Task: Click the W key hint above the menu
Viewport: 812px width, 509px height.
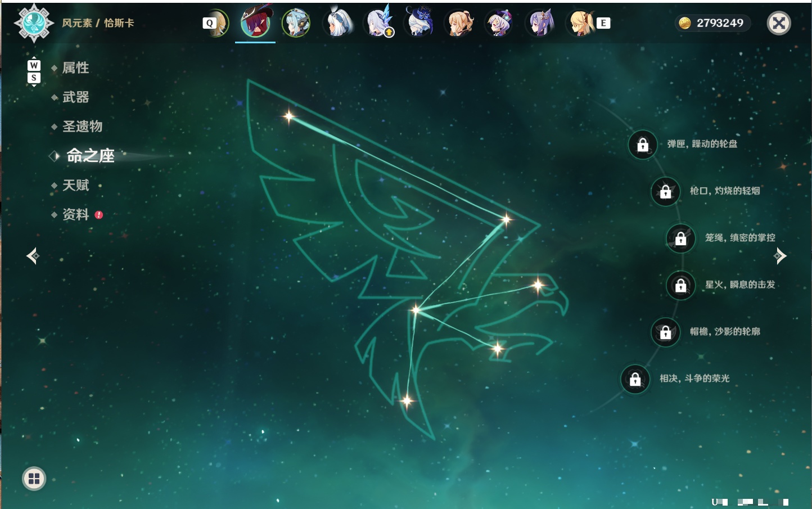Action: pos(34,65)
